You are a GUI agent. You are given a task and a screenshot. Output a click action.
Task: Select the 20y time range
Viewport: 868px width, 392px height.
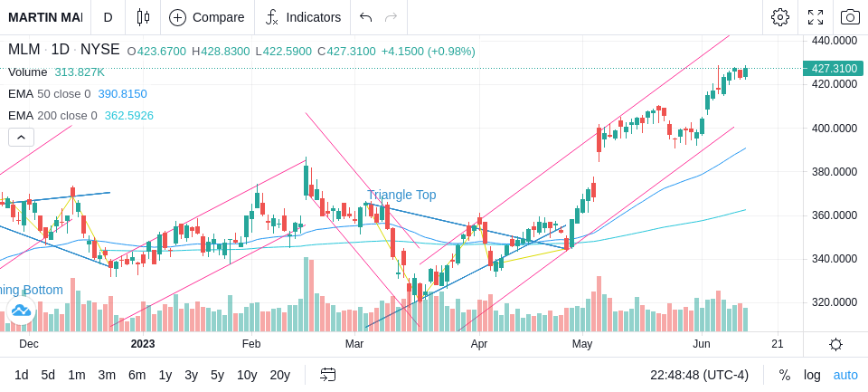tap(279, 376)
